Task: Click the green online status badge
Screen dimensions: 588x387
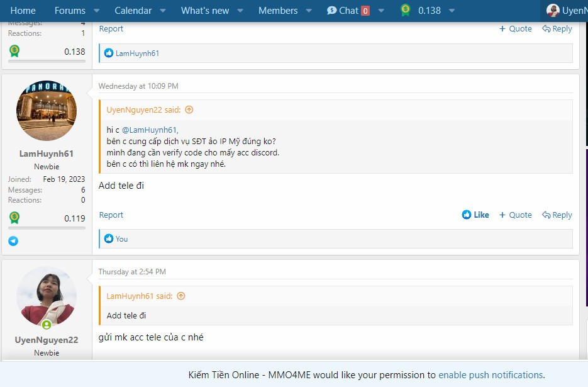Action: tap(47, 324)
